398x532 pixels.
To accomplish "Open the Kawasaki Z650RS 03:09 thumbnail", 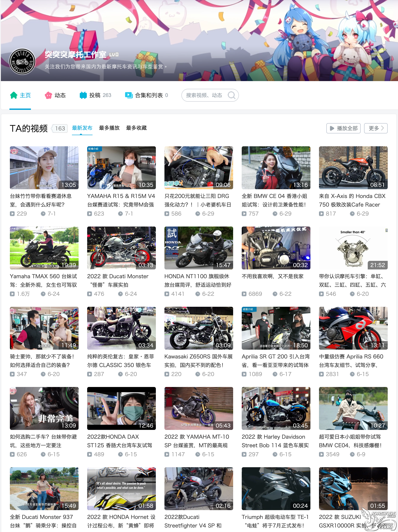I will (x=199, y=328).
